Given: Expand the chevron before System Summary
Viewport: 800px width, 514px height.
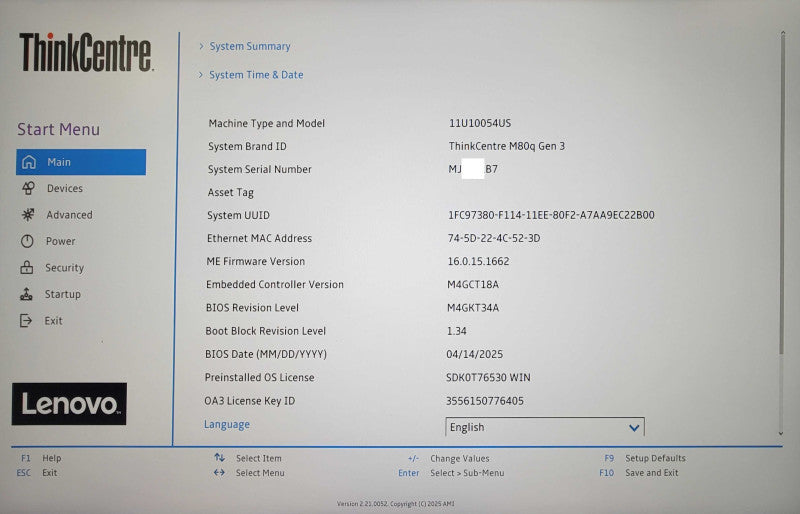Looking at the screenshot, I should [x=201, y=46].
